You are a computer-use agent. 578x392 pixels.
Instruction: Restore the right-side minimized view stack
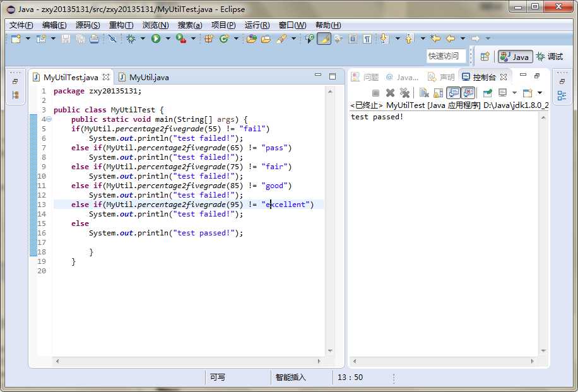pos(562,81)
